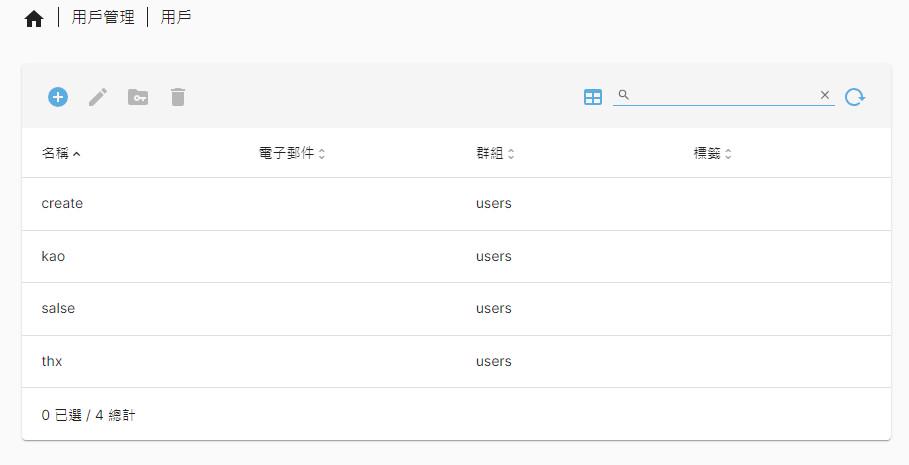Add a new user with plus icon
This screenshot has height=465, width=909.
point(58,97)
